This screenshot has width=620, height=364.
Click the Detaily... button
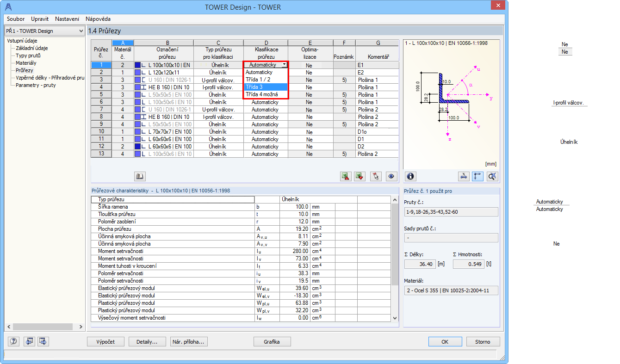[147, 342]
